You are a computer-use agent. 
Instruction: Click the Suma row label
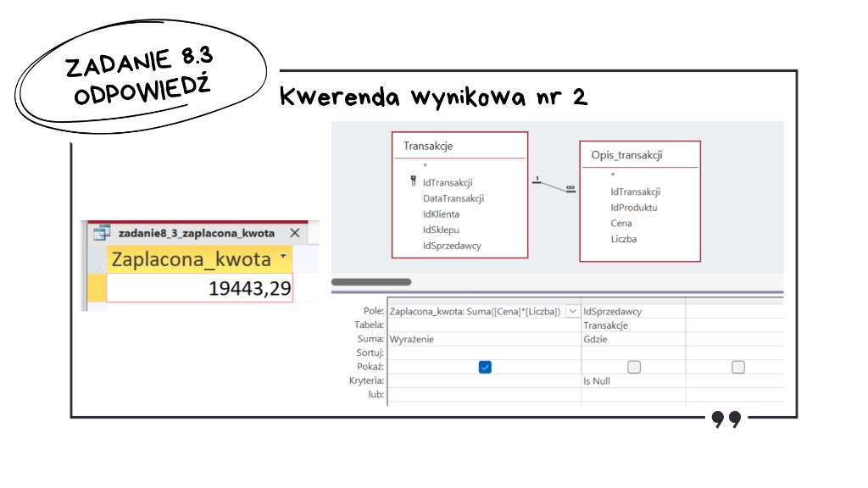[x=370, y=339]
